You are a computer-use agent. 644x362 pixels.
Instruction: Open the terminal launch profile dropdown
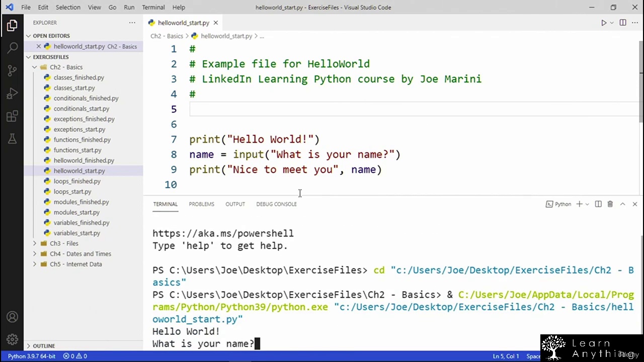tap(587, 204)
